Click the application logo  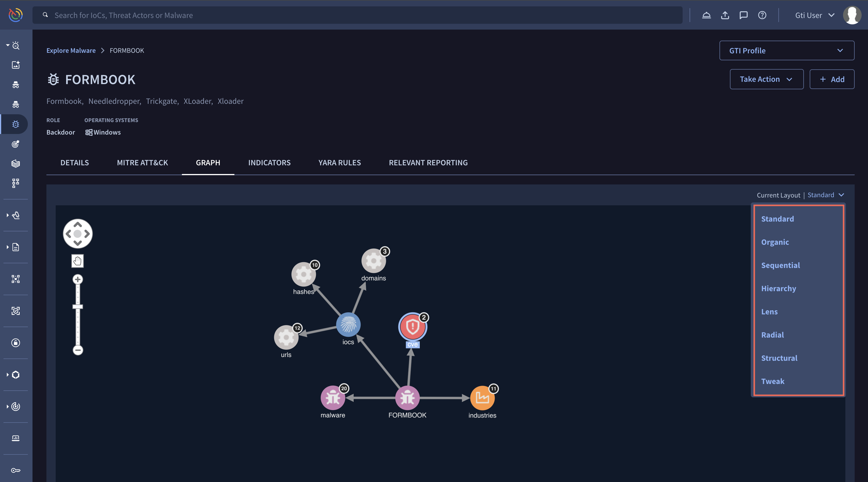point(15,15)
